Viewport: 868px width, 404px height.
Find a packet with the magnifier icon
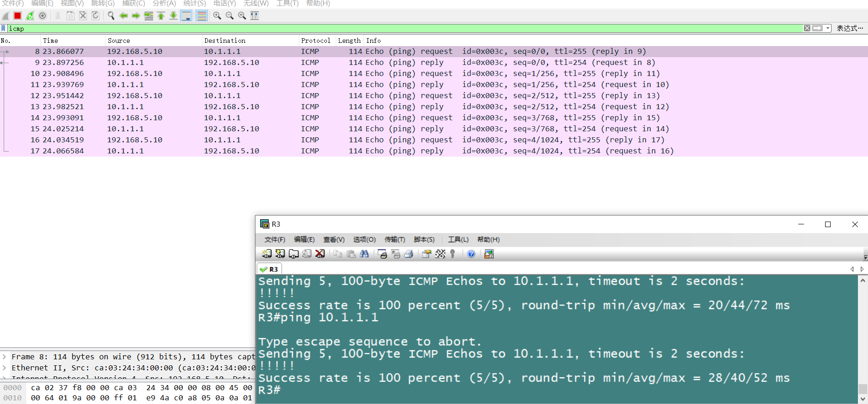[111, 16]
